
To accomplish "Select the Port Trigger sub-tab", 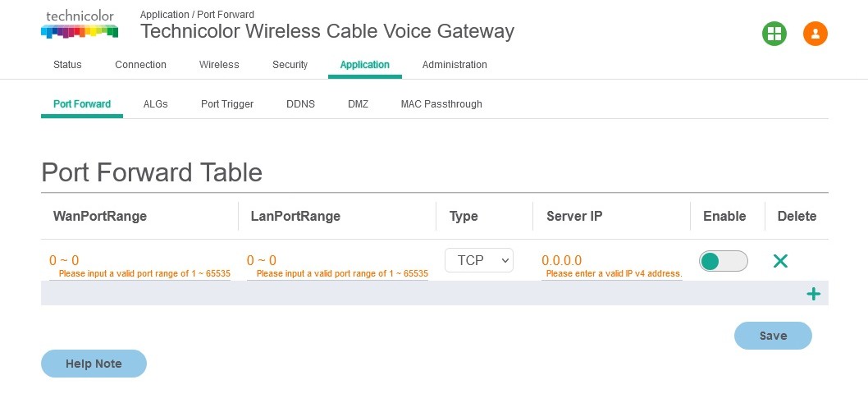I will (x=227, y=104).
